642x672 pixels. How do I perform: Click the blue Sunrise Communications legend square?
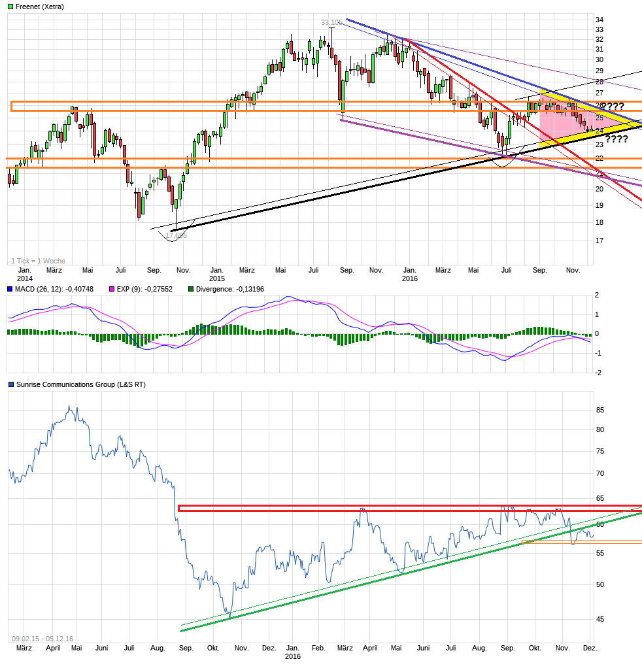tap(11, 384)
